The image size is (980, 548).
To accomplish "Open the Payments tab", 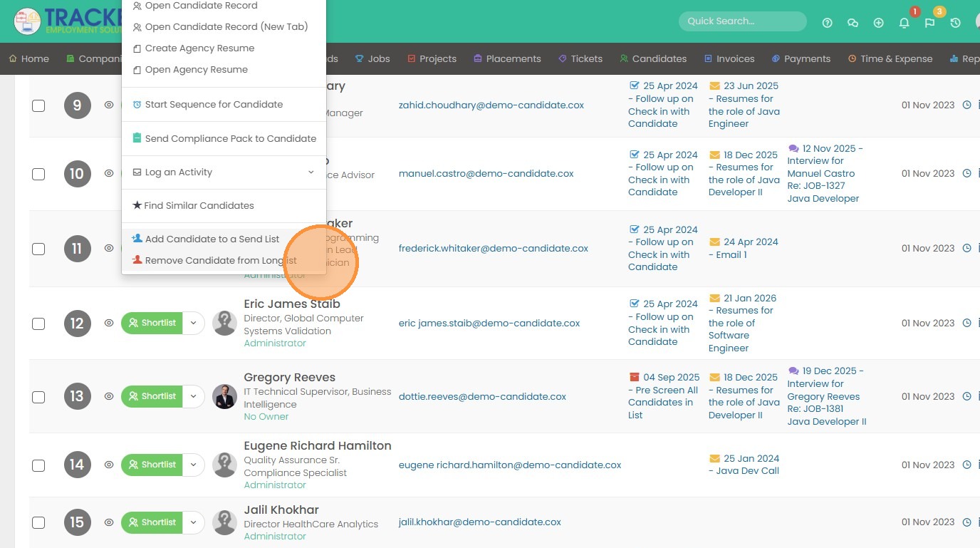I will coord(801,59).
